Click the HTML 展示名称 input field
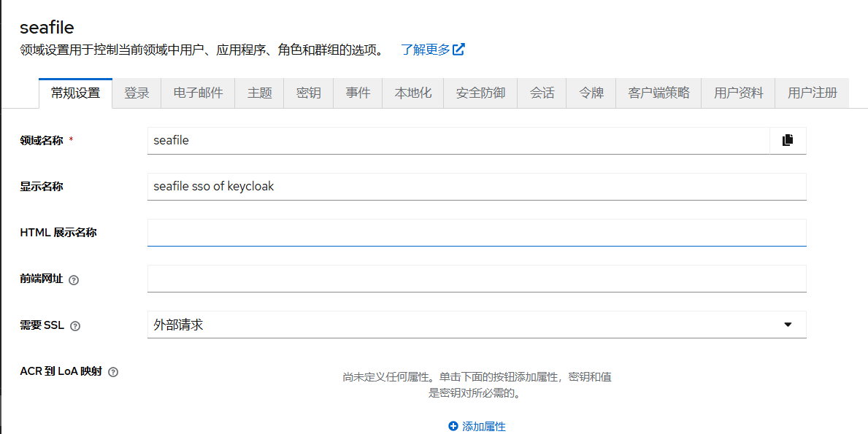868x434 pixels. [x=477, y=233]
